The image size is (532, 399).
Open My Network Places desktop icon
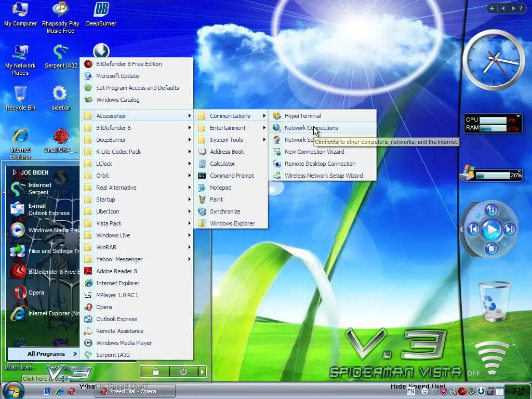(x=20, y=60)
